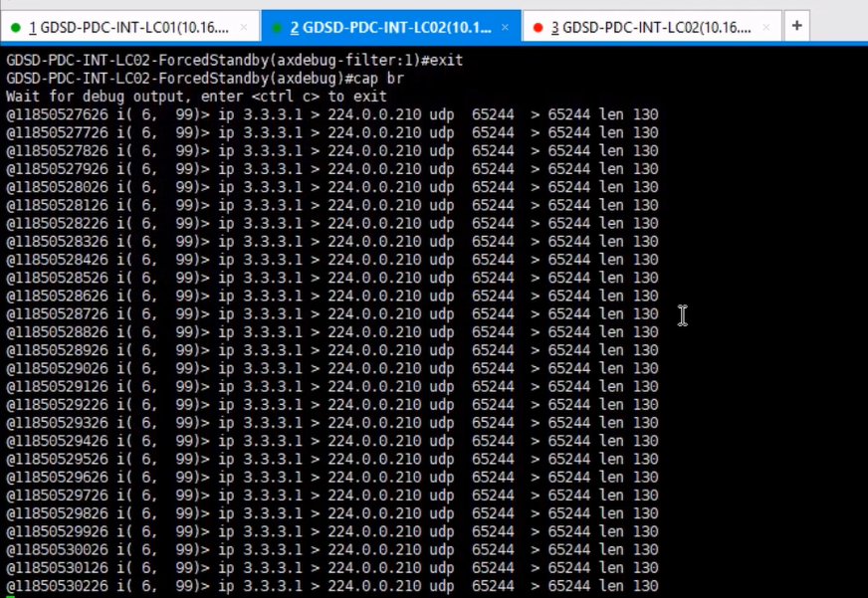Viewport: 868px width, 598px height.
Task: Click timestamp @11850528726 line
Action: [332, 314]
